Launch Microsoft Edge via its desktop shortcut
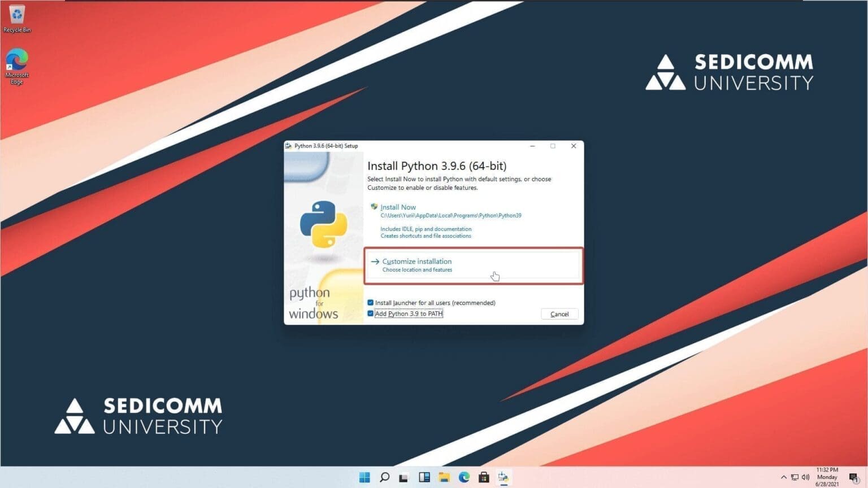The height and width of the screenshot is (488, 868). (16, 59)
